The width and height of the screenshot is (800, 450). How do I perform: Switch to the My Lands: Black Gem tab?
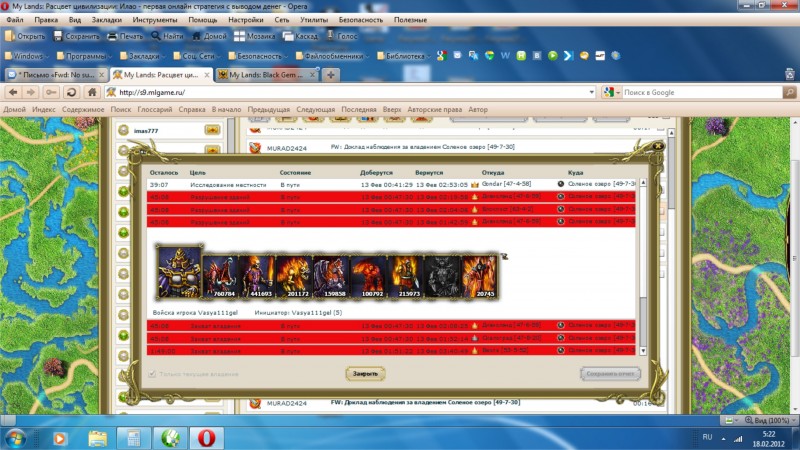click(x=267, y=75)
